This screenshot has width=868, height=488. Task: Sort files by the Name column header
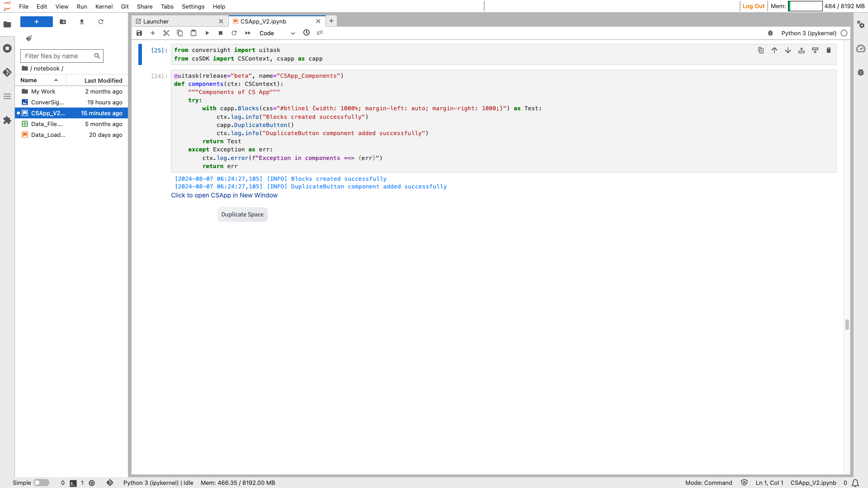[41, 80]
